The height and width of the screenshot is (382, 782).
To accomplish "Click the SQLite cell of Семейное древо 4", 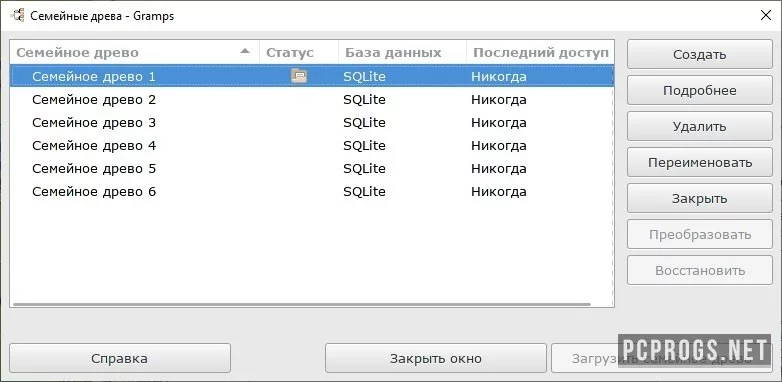I will [364, 146].
